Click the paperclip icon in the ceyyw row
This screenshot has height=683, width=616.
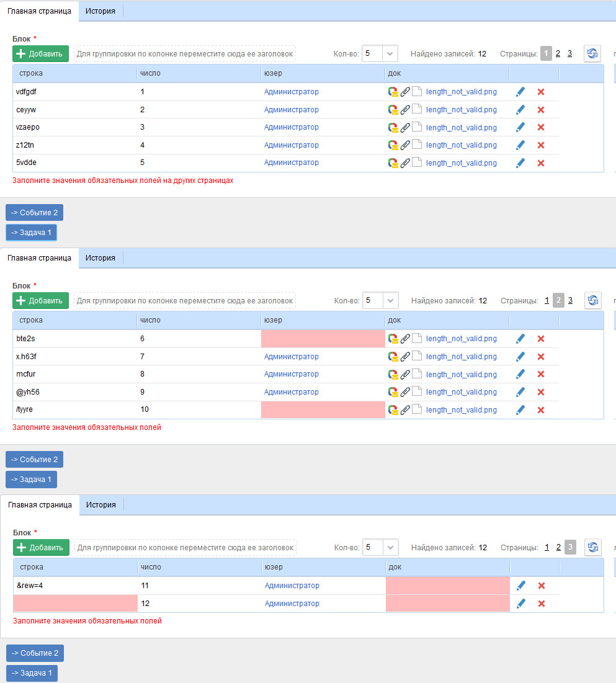click(x=405, y=110)
